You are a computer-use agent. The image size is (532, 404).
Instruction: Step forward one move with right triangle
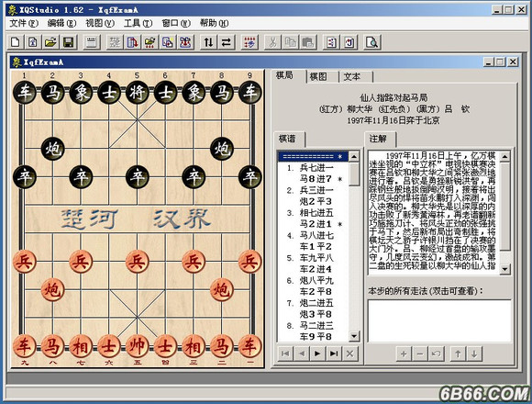click(317, 353)
